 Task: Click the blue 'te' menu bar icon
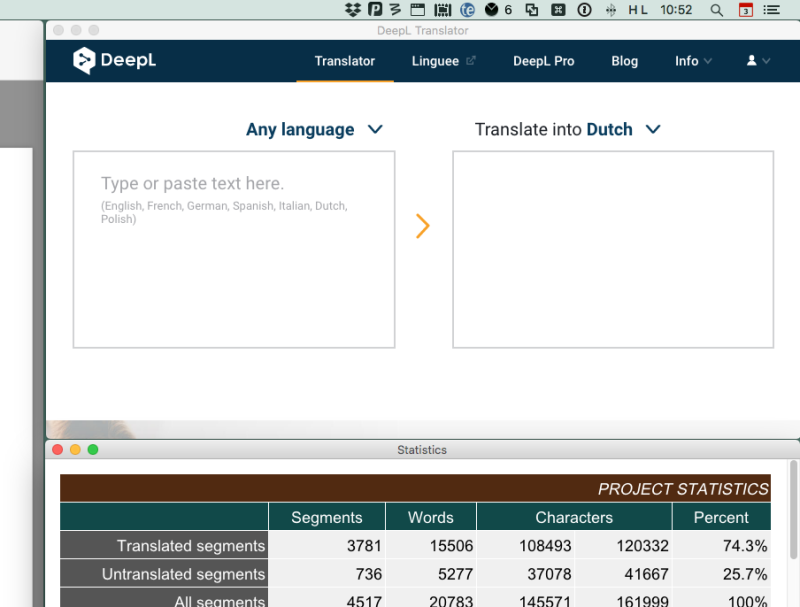467,10
